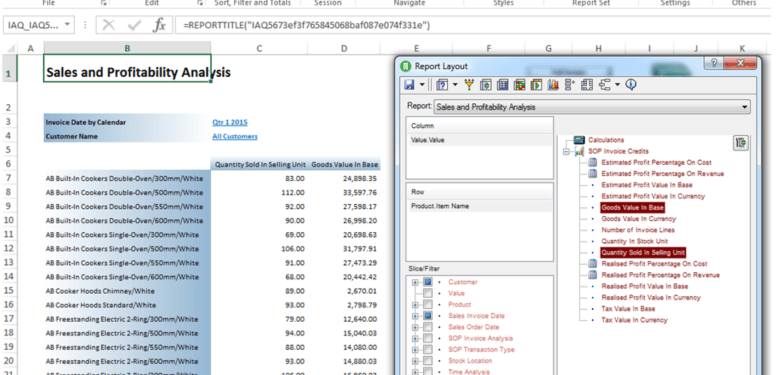Screen dimensions: 776x375
Task: Open the Excel Name Box dropdown arrow
Action: [x=67, y=24]
